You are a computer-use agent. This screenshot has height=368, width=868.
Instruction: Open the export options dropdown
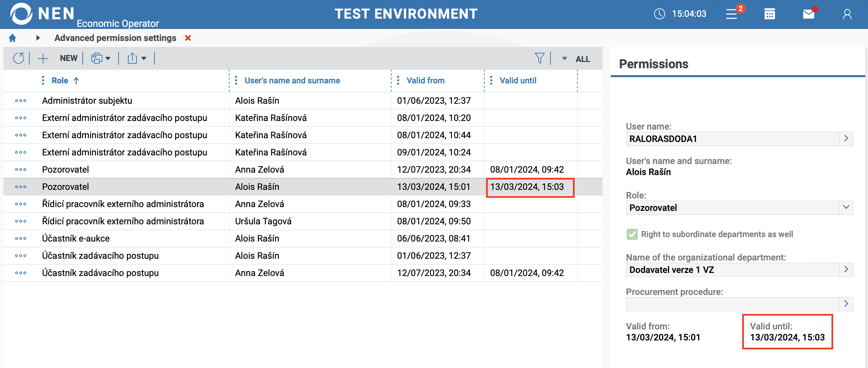pos(137,58)
